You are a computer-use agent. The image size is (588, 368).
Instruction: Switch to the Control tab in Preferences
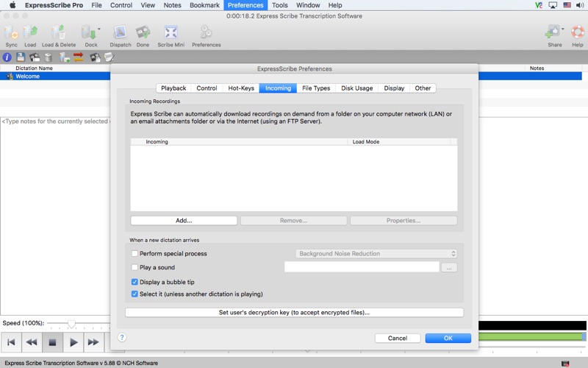(x=207, y=88)
